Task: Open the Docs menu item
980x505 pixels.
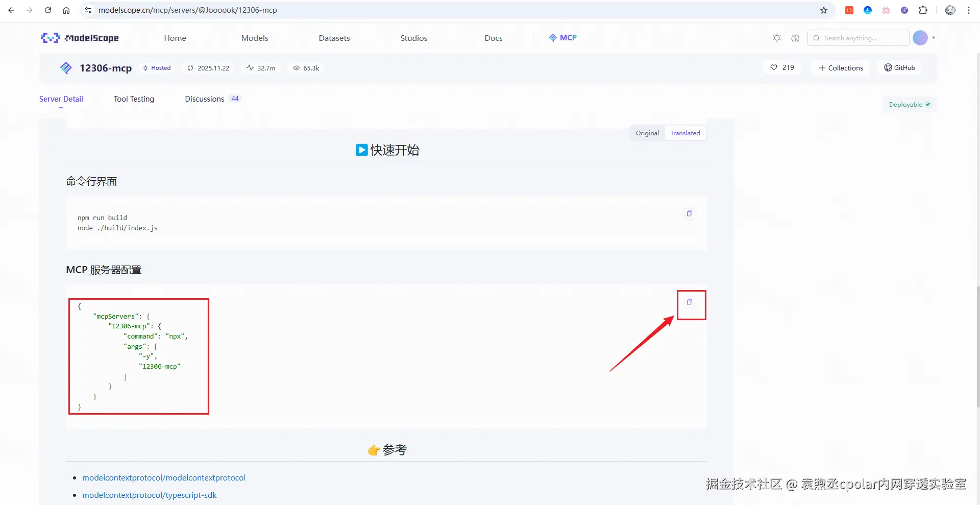Action: 494,38
